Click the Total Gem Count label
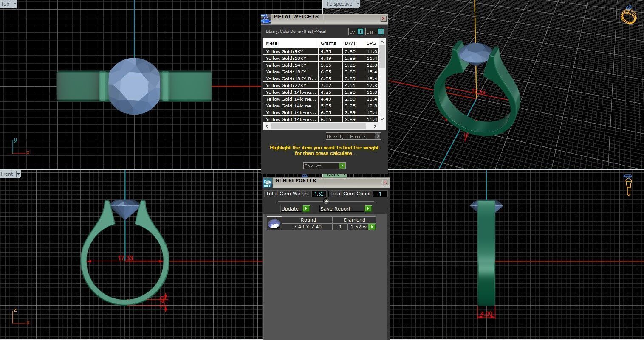The height and width of the screenshot is (340, 644). point(350,194)
